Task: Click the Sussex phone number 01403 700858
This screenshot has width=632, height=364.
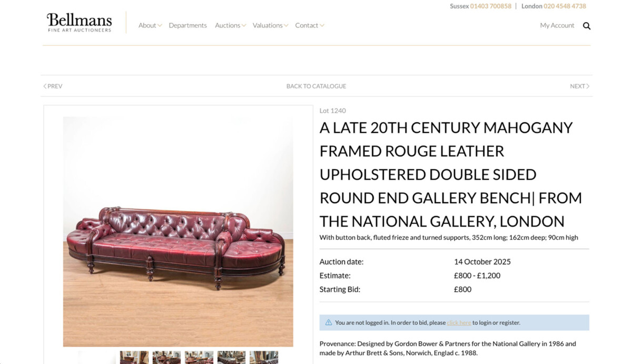Action: coord(490,6)
